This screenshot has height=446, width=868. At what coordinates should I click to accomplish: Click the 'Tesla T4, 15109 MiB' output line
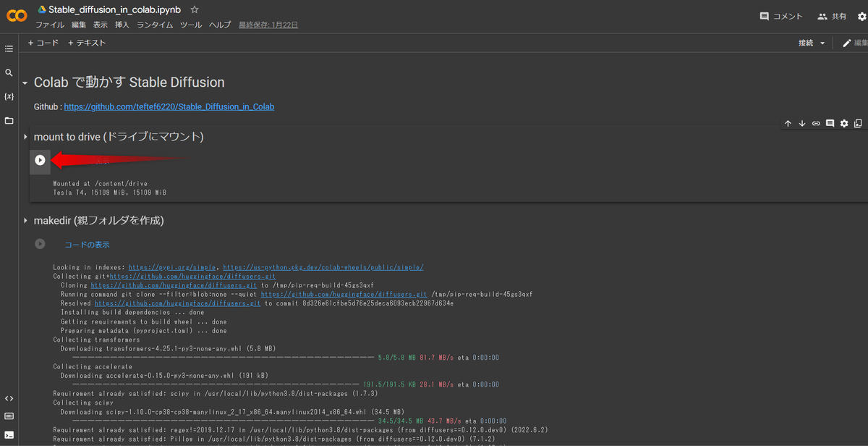pyautogui.click(x=110, y=193)
